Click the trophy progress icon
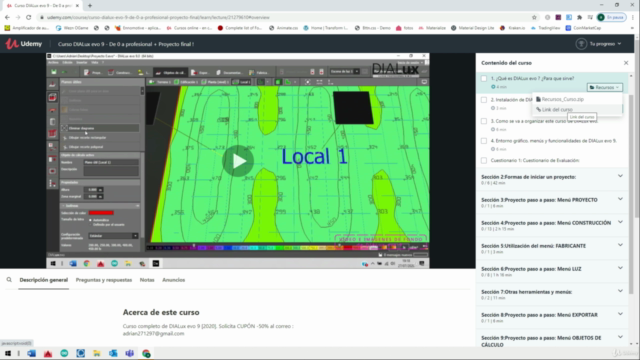The image size is (640, 360). (x=581, y=44)
